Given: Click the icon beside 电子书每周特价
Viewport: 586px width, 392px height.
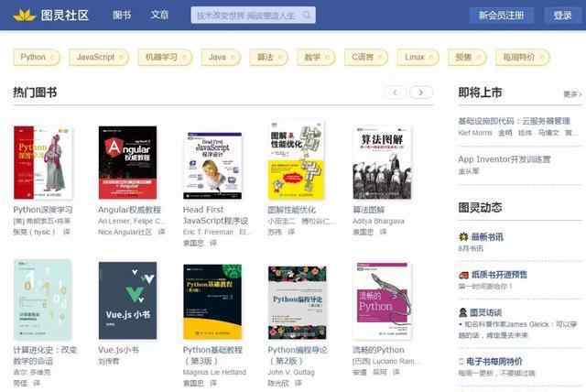Looking at the screenshot, I should [x=461, y=362].
